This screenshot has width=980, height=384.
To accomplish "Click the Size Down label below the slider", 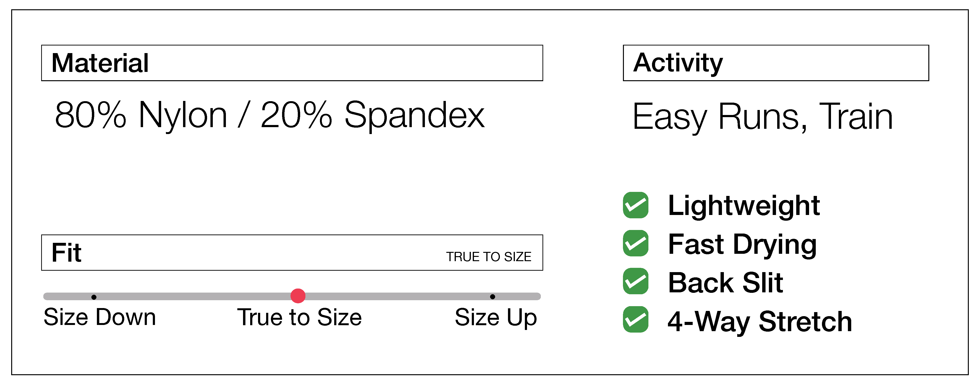I will 100,317.
